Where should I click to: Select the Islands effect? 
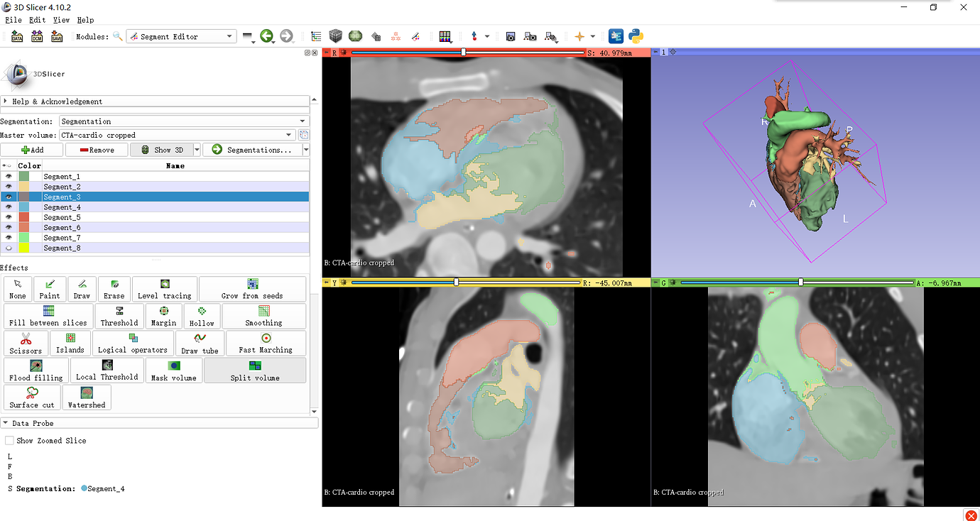[x=70, y=343]
